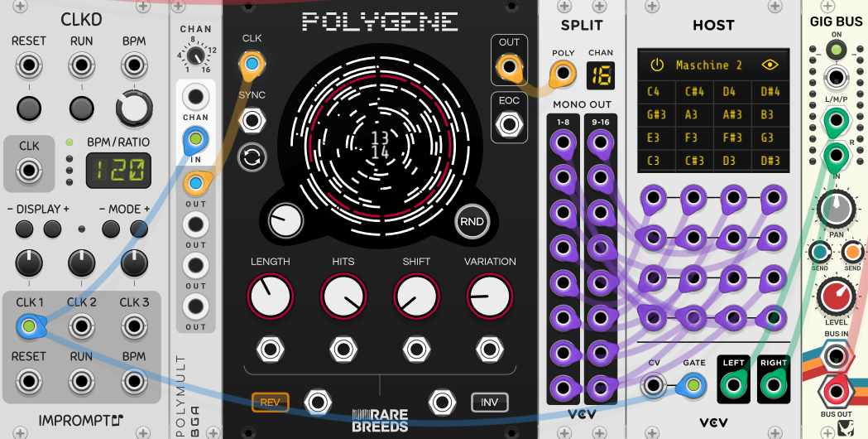
Task: Click the CLKD RUN push button
Action: 81,108
